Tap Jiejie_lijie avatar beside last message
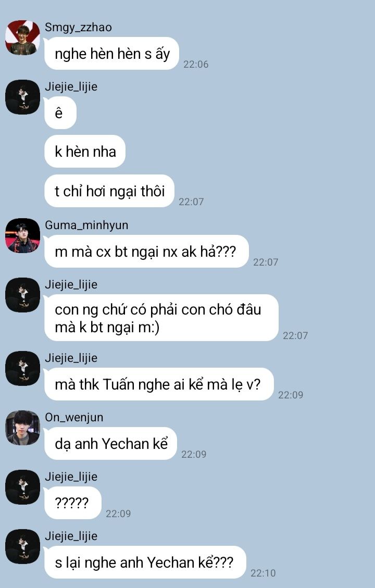 (x=22, y=546)
